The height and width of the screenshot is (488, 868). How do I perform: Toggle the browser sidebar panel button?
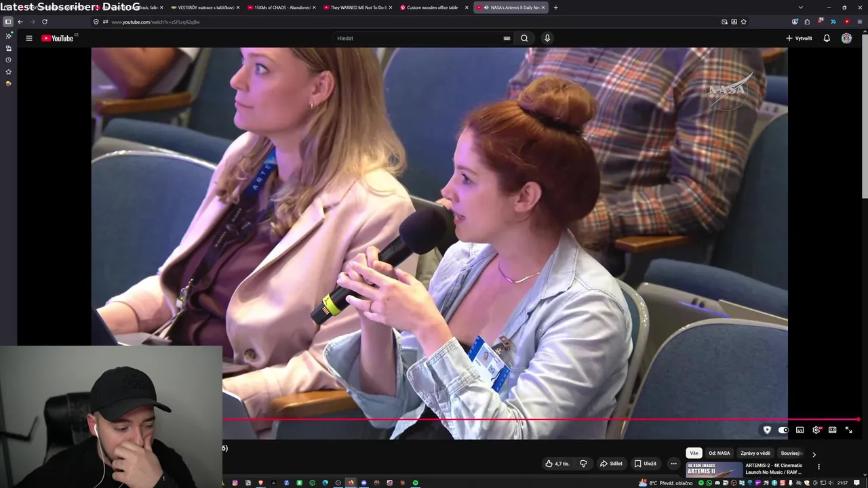tap(8, 22)
